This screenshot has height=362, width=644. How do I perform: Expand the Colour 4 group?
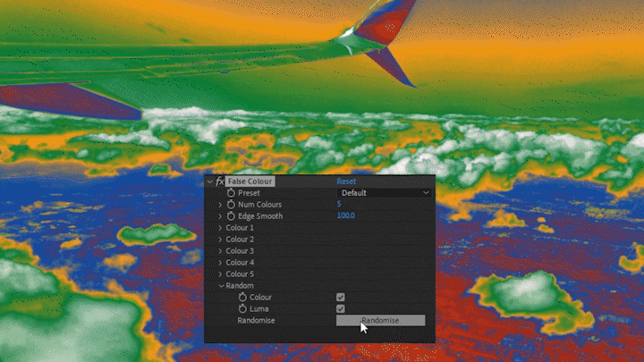[x=220, y=263]
